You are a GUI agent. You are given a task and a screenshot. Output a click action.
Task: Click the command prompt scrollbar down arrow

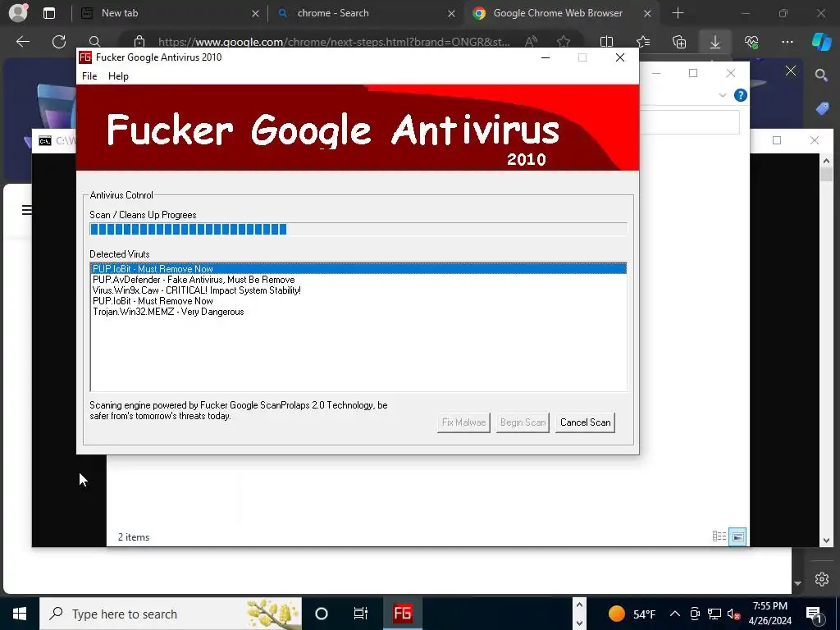pos(825,541)
